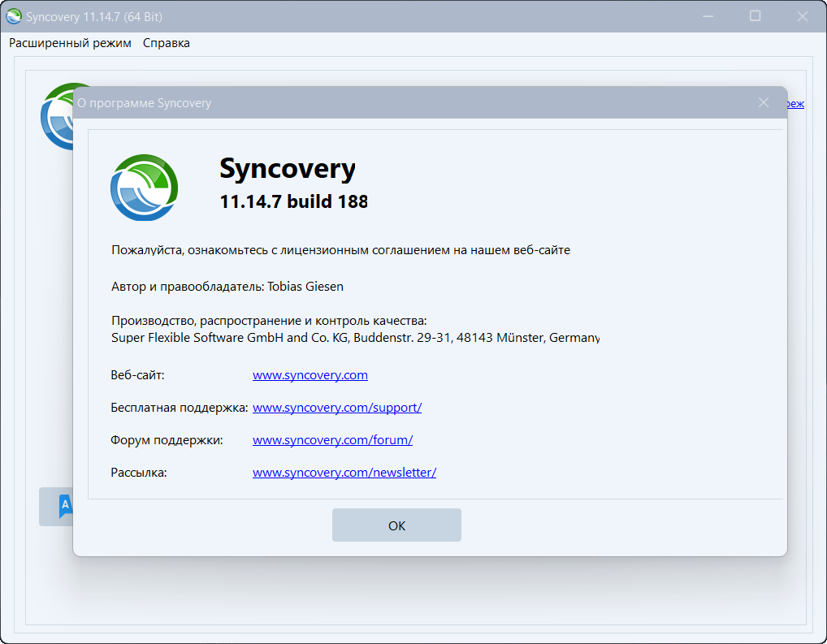Click the partially hidden link behind dialog

click(x=795, y=103)
